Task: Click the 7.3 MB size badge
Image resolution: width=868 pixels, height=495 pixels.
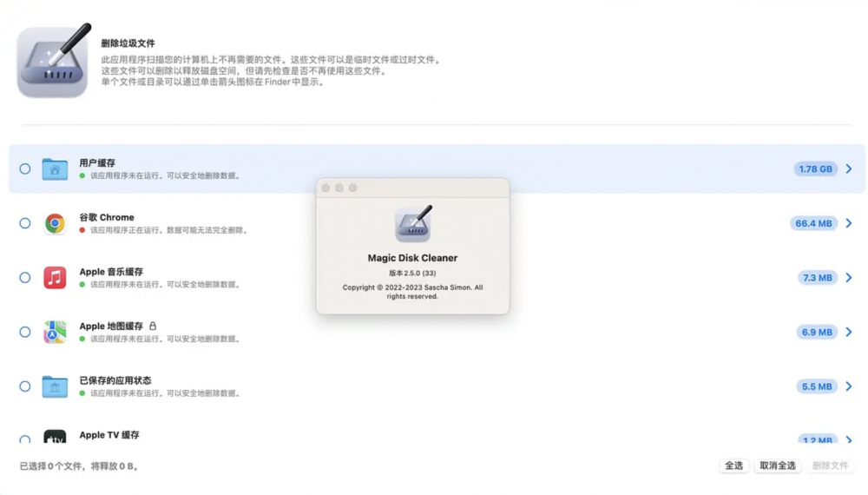Action: 817,277
